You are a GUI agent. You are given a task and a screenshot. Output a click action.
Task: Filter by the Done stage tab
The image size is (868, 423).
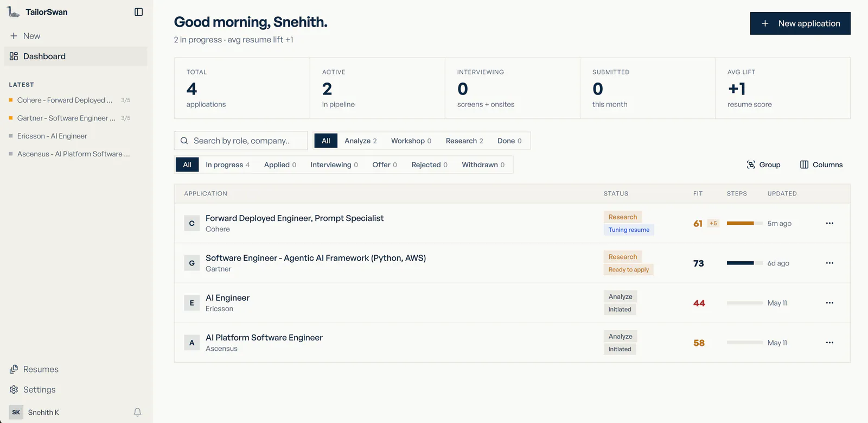click(509, 141)
